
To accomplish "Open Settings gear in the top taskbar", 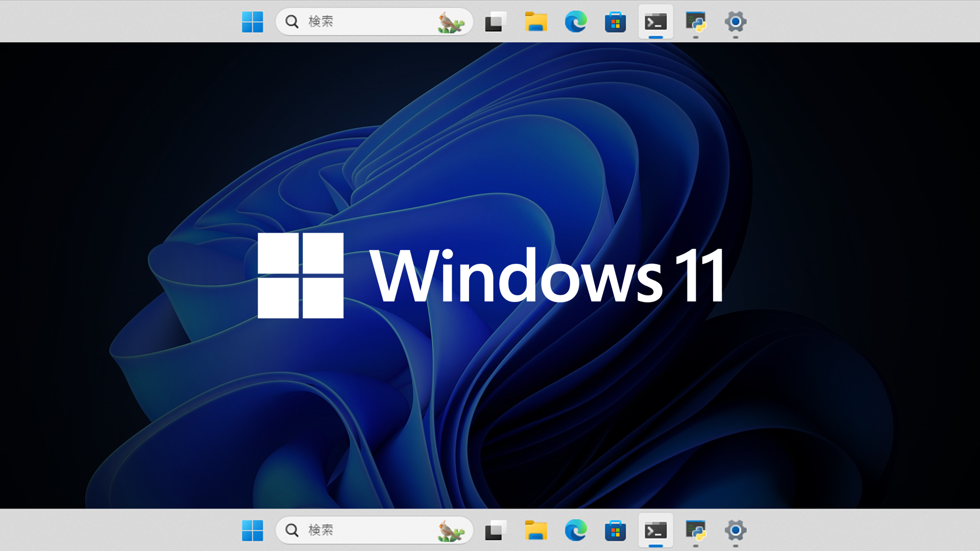I will coord(736,22).
